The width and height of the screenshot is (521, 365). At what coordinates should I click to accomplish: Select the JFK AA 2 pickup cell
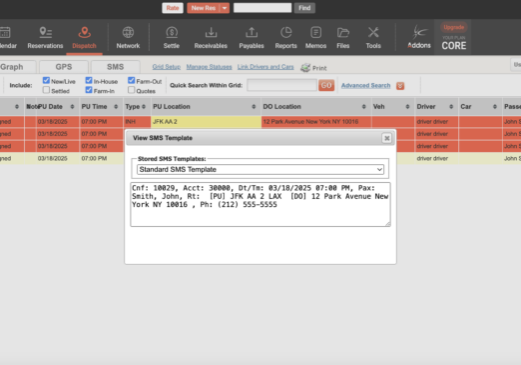click(206, 122)
